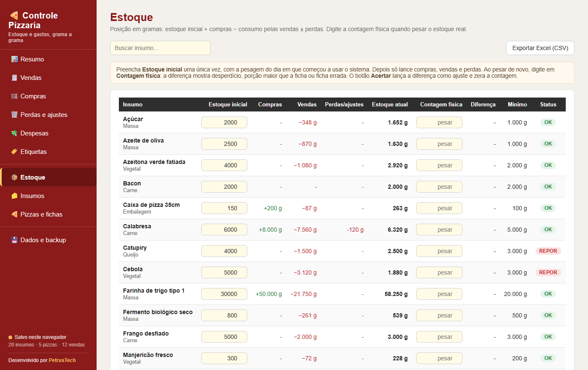Select Etiquetas from sidebar menu
Viewport: 588px width, 370px height.
[x=48, y=152]
